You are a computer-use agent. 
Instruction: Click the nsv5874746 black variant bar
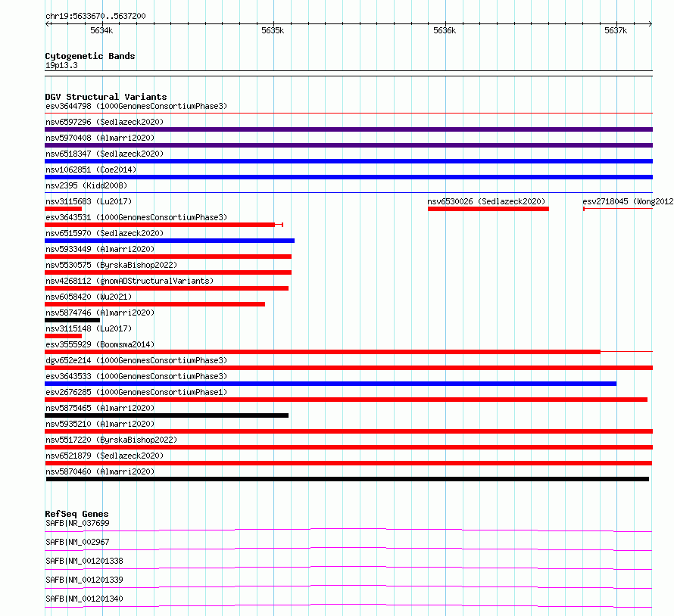[72, 320]
